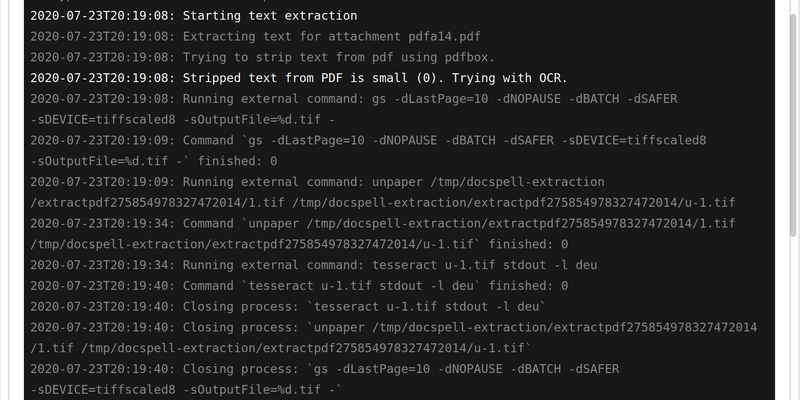Click the timestamp of the "Closing process: gs" entry
This screenshot has height=400, width=800.
(x=101, y=369)
